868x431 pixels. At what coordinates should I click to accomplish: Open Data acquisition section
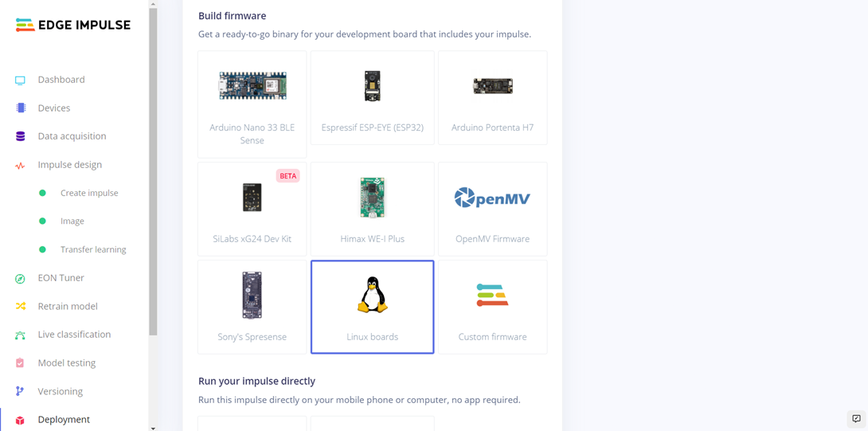[x=72, y=136]
